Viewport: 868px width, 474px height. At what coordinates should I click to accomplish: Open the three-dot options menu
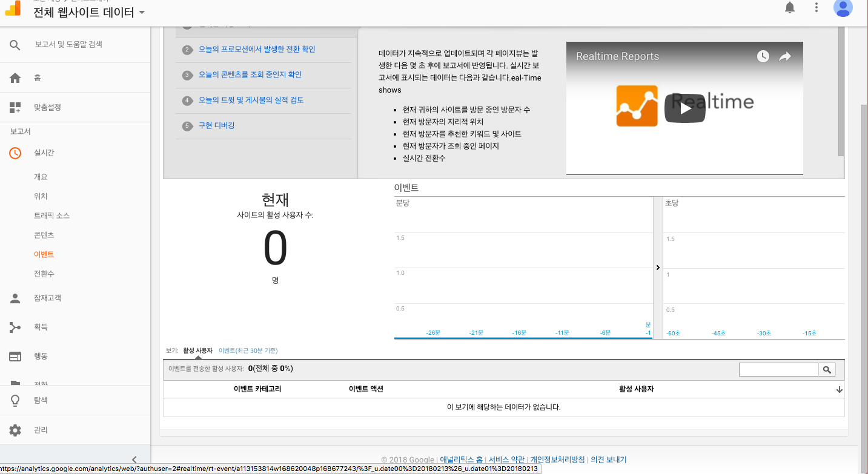coord(817,7)
